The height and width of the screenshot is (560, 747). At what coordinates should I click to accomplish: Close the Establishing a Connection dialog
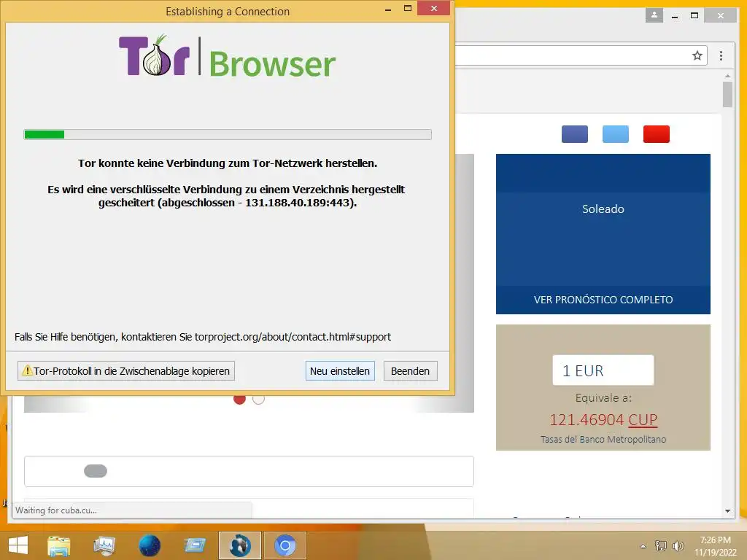(x=433, y=8)
